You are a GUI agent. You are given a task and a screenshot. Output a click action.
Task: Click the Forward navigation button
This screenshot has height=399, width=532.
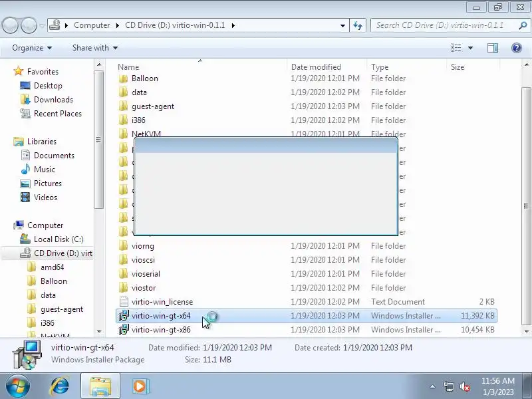(x=29, y=25)
